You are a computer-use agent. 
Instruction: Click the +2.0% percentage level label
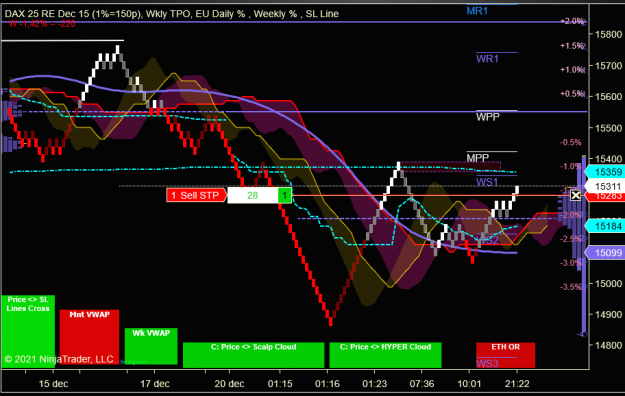pos(572,21)
